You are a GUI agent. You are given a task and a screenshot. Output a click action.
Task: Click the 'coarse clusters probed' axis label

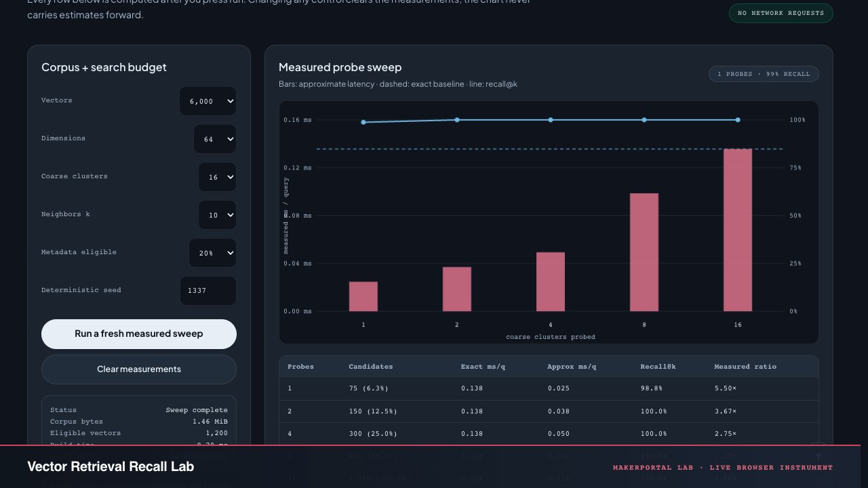[x=551, y=337]
